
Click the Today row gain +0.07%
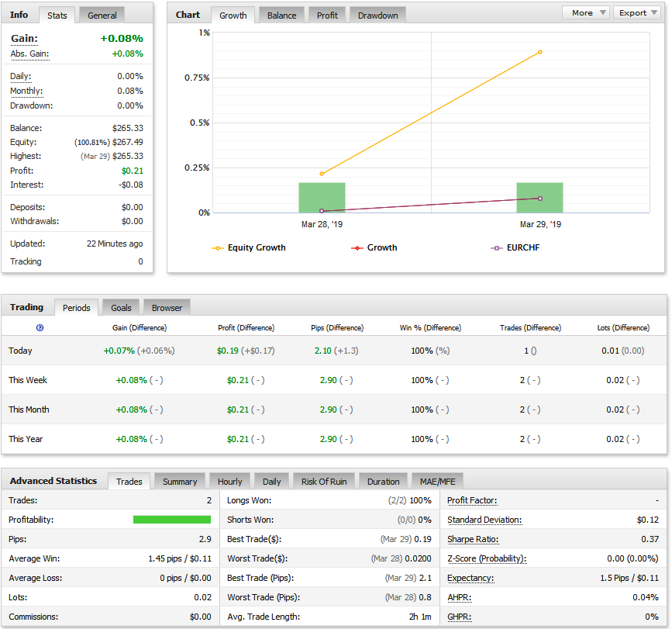(119, 351)
